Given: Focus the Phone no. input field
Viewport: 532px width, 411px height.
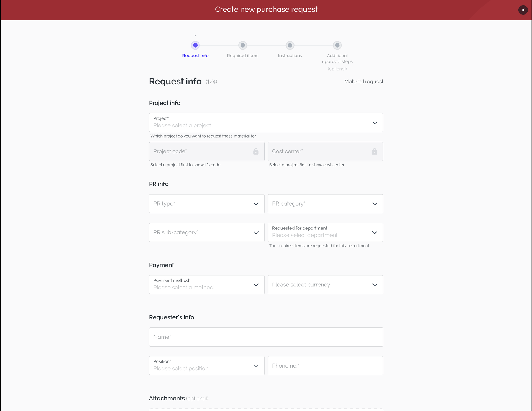Looking at the screenshot, I should (325, 366).
